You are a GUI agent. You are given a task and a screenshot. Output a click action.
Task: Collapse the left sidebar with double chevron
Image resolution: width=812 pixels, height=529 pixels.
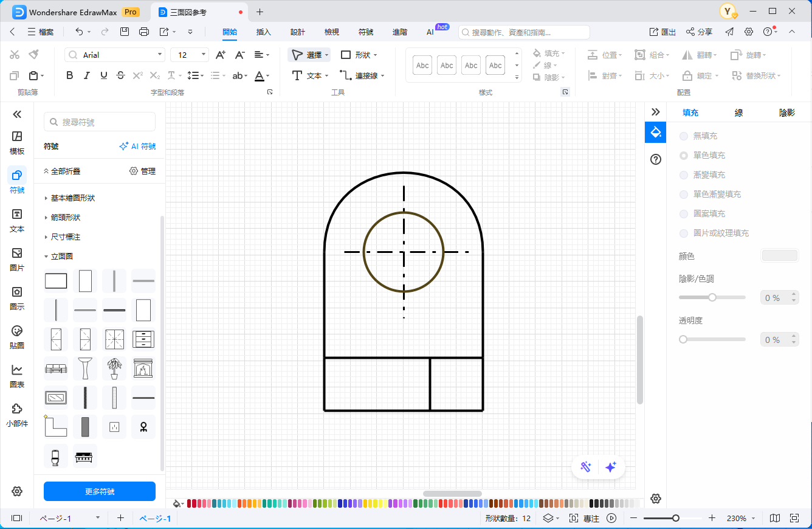coord(17,114)
